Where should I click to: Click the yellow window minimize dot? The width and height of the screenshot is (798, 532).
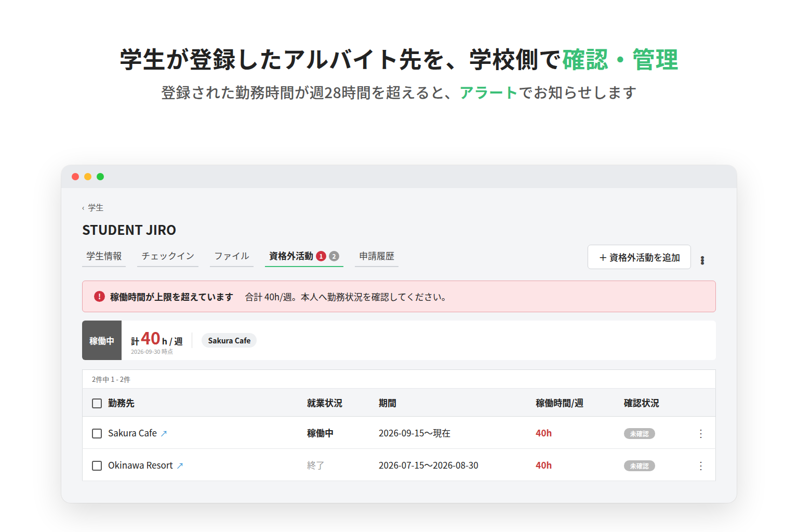coord(88,177)
